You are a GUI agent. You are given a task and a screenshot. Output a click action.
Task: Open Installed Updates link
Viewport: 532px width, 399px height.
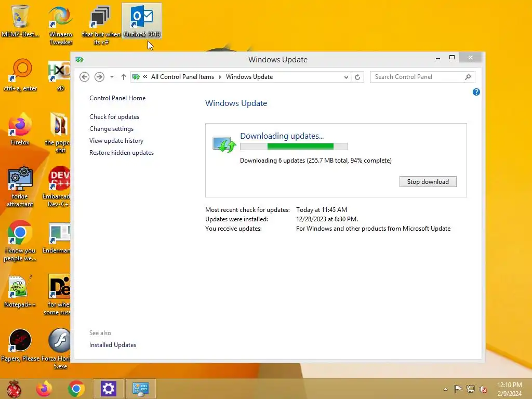pyautogui.click(x=113, y=345)
